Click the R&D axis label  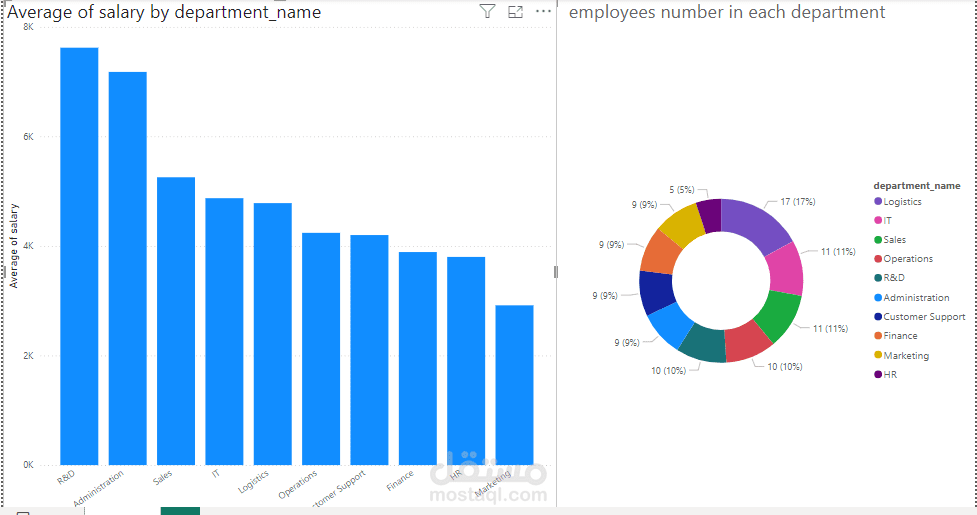[66, 477]
